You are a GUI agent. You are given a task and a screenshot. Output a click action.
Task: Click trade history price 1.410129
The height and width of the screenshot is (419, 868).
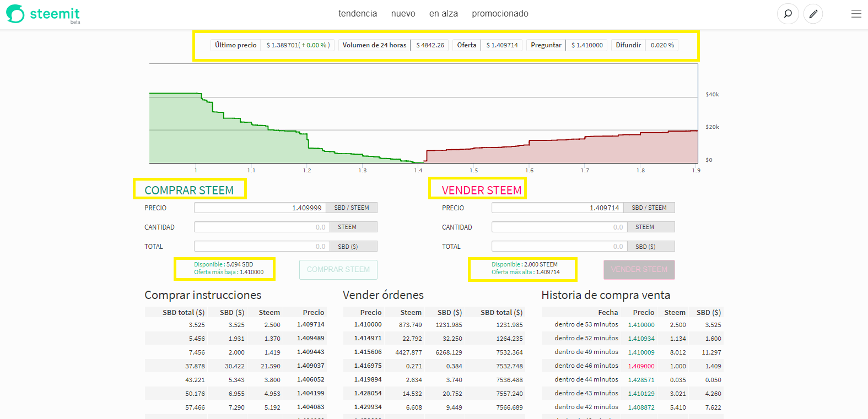coord(641,394)
